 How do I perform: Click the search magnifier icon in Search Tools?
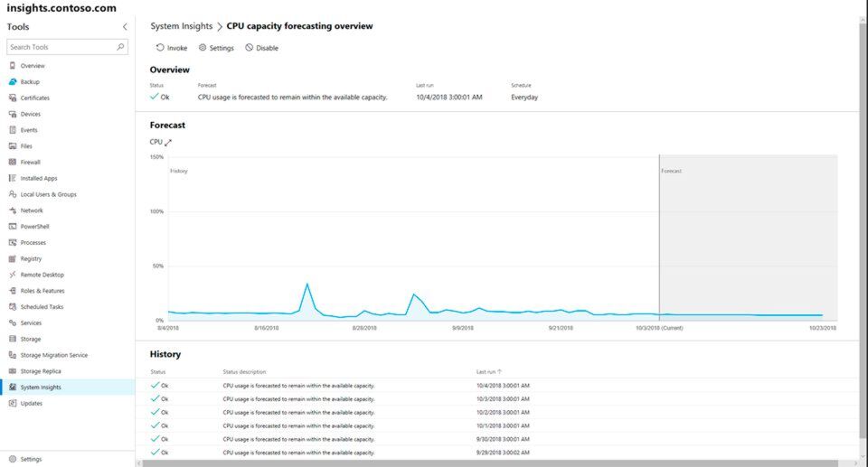[x=120, y=47]
